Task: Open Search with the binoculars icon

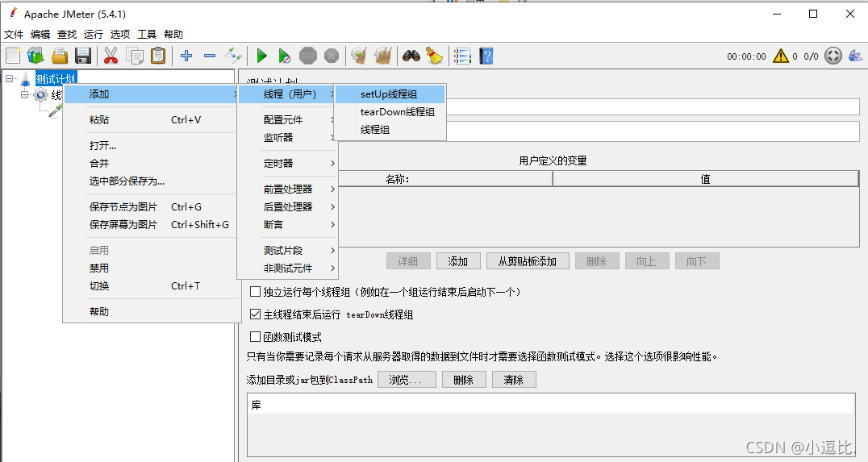Action: 411,56
